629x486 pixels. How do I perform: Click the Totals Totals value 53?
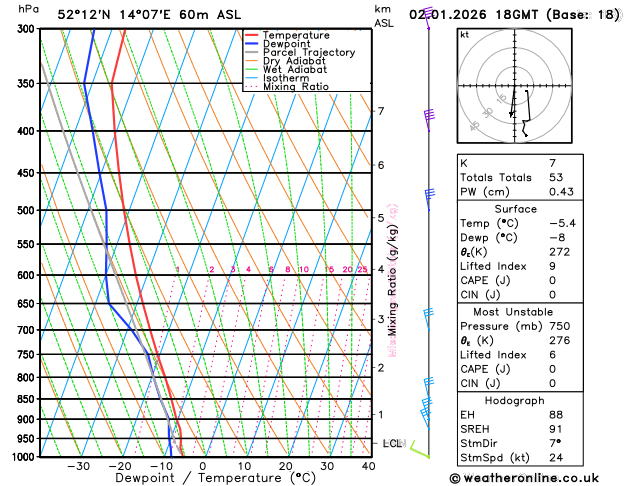pos(556,177)
